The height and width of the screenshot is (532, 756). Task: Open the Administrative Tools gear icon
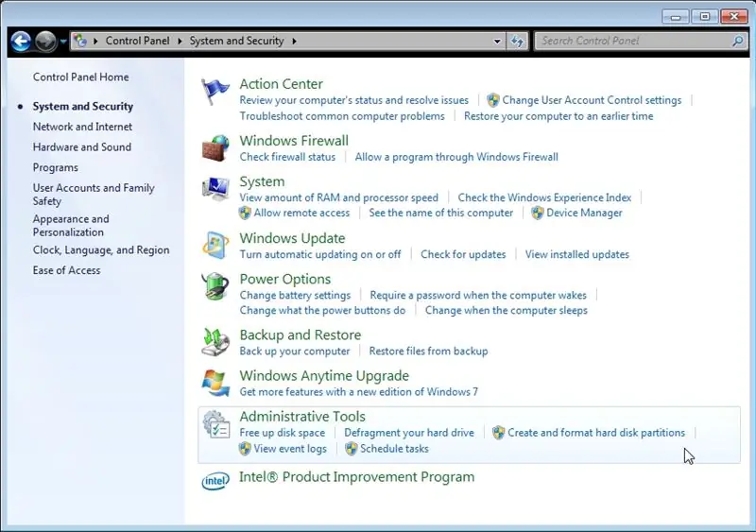click(215, 424)
